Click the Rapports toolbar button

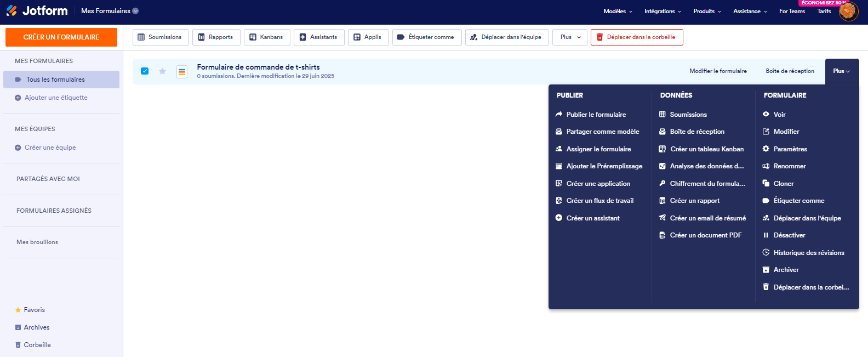[x=216, y=37]
